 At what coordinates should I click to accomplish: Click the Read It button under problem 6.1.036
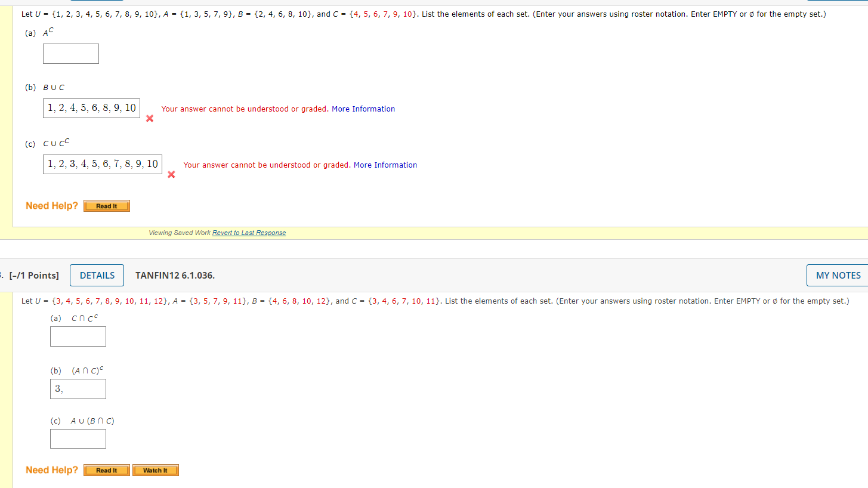106,470
